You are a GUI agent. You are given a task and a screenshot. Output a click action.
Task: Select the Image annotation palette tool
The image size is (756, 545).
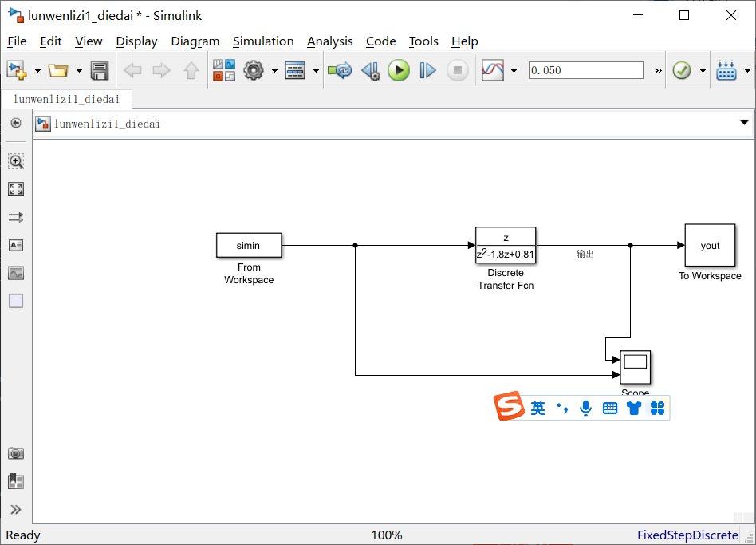click(16, 273)
